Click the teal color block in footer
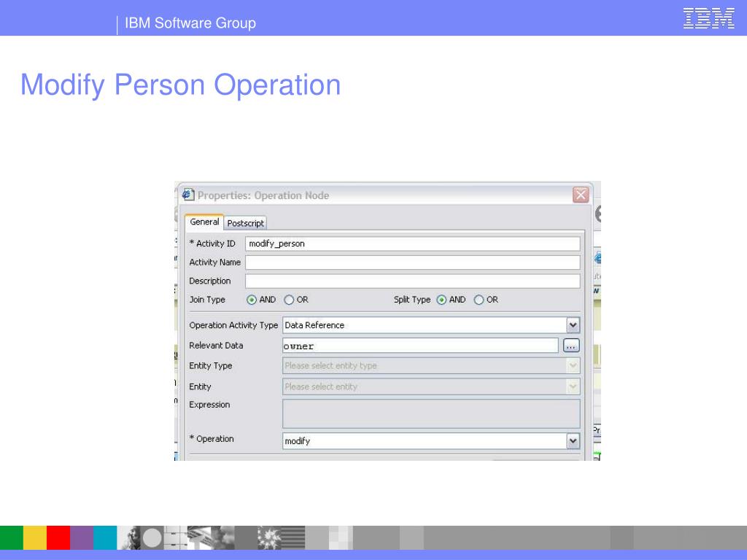 [x=105, y=537]
